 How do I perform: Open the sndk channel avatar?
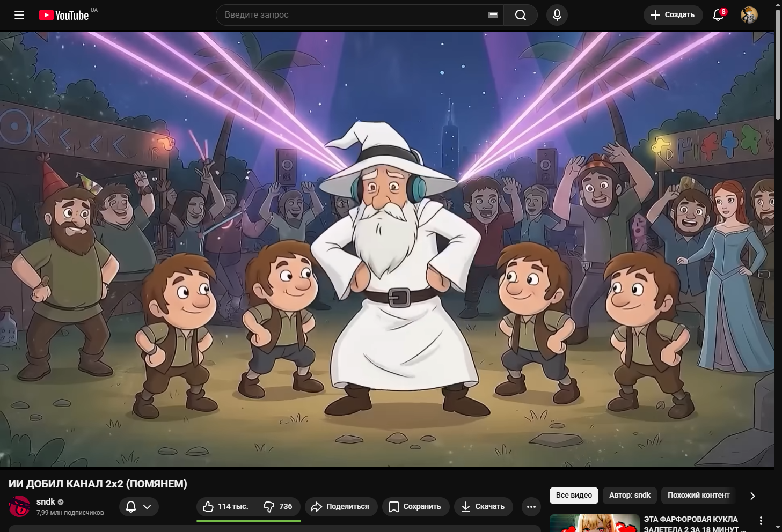click(x=19, y=506)
